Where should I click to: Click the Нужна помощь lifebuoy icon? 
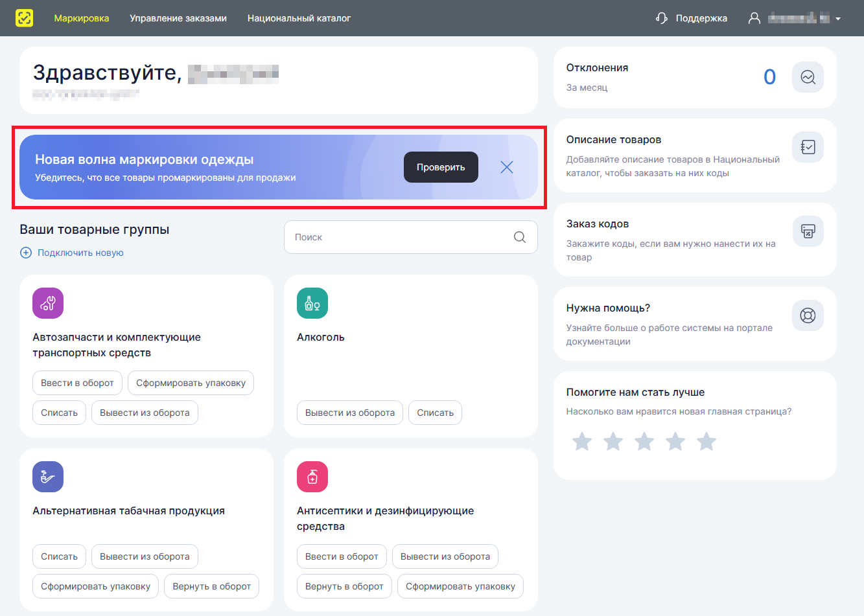click(808, 315)
